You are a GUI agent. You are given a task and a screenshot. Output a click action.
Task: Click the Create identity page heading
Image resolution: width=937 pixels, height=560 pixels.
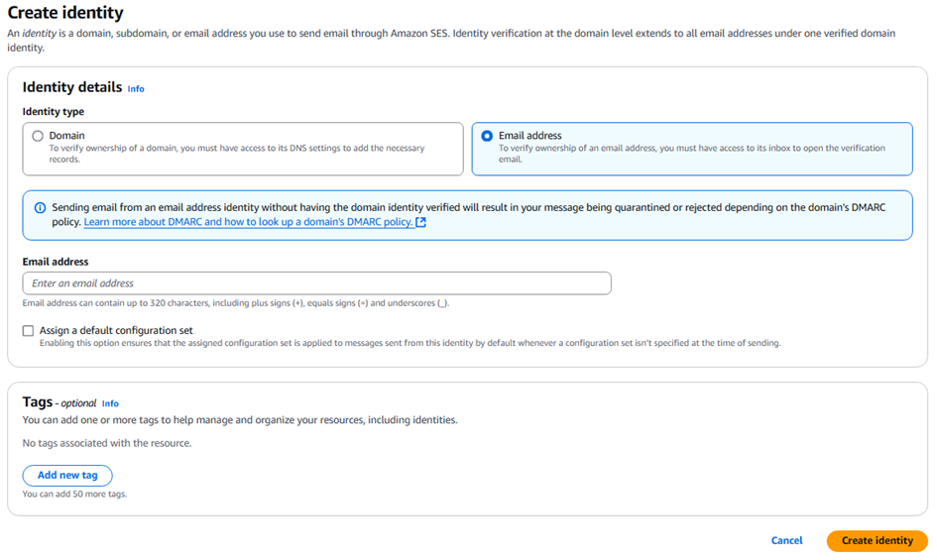point(65,13)
